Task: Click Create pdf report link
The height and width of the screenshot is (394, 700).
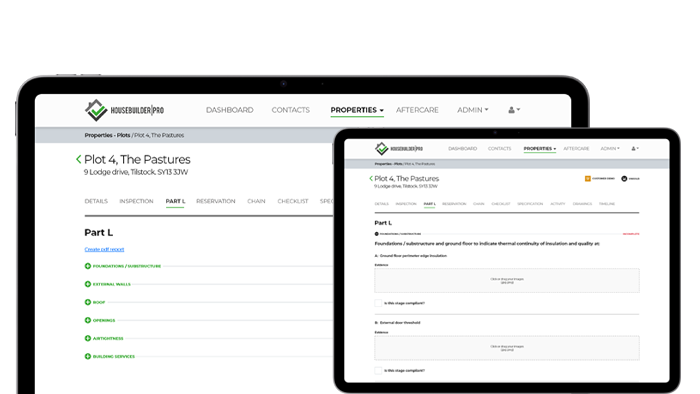Action: (104, 249)
